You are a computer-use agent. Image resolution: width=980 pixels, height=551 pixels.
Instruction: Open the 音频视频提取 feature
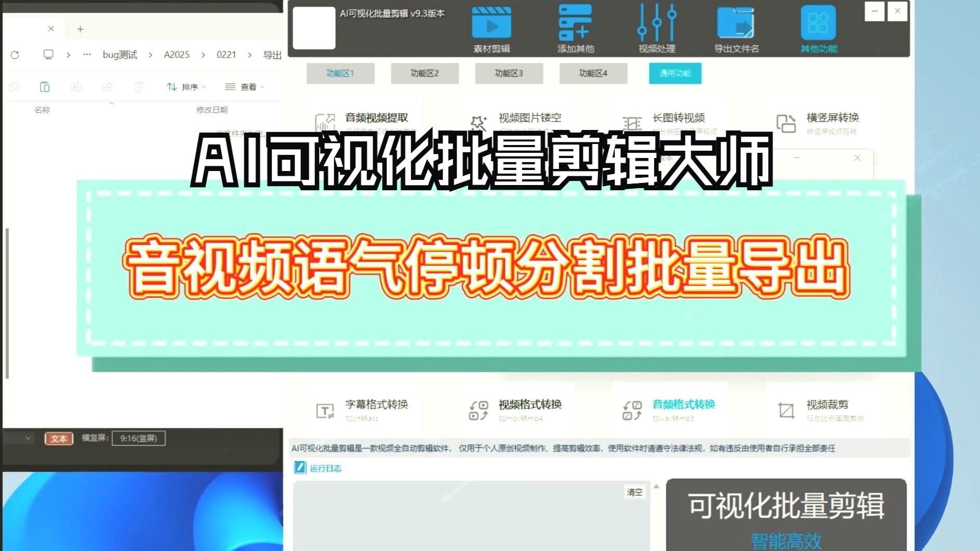[377, 118]
